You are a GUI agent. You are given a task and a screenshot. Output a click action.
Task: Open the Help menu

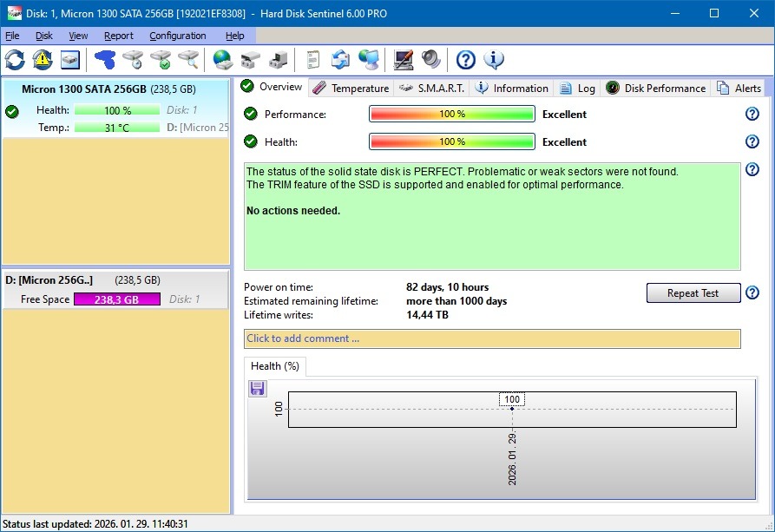(x=235, y=36)
